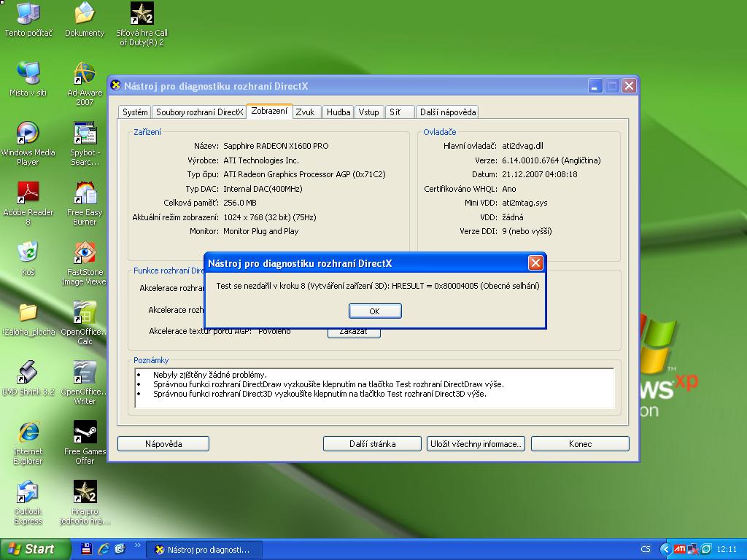Select the Zobrazení tab

269,111
